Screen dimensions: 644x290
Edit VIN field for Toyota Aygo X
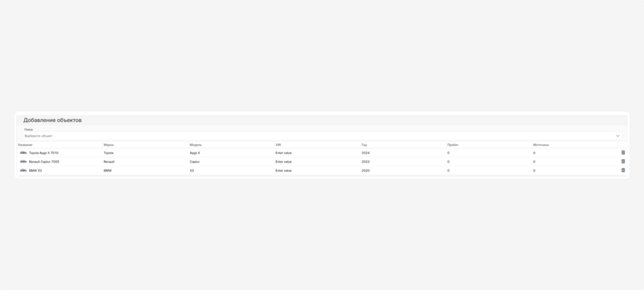pos(283,153)
